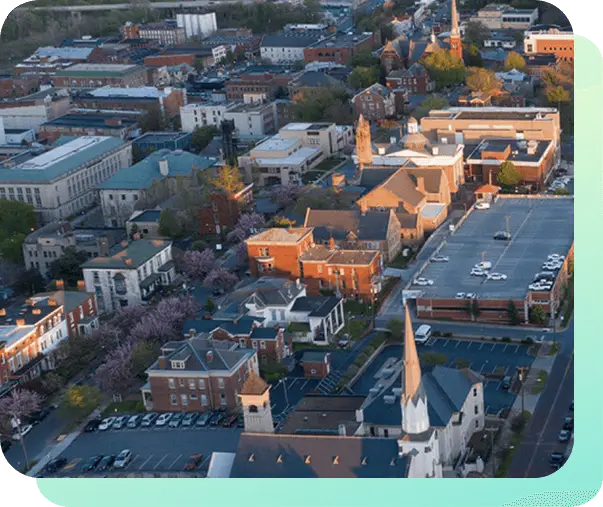Click the white van parked beside parking deck
Screen dimensions: 603x507
click(x=423, y=333)
